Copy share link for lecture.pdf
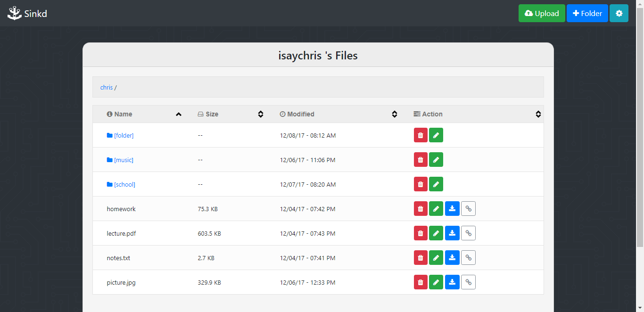The width and height of the screenshot is (644, 312). point(468,233)
